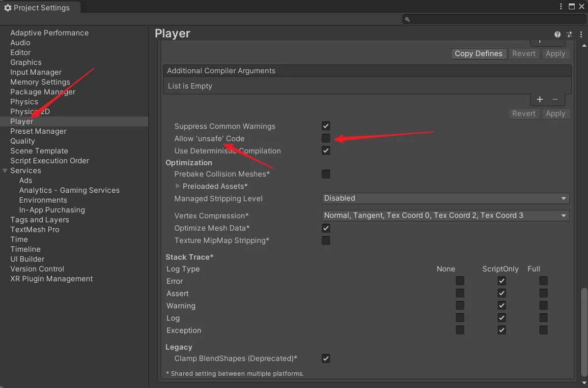The width and height of the screenshot is (588, 388).
Task: Open the Project Settings window options menu
Action: pos(561,7)
